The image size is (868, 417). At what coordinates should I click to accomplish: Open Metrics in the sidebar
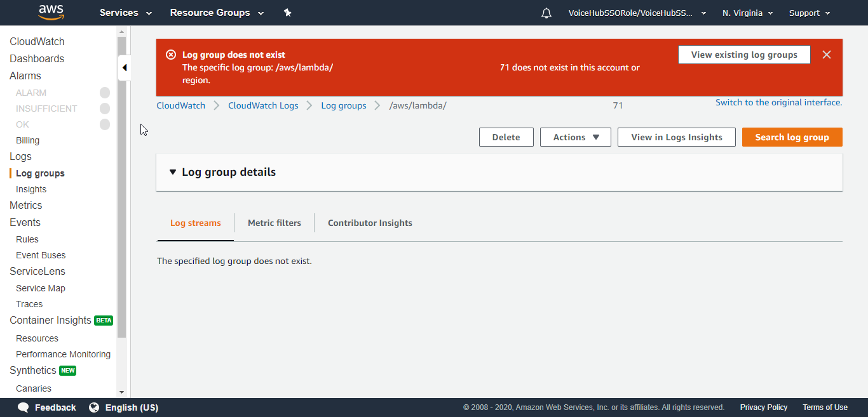click(x=26, y=205)
